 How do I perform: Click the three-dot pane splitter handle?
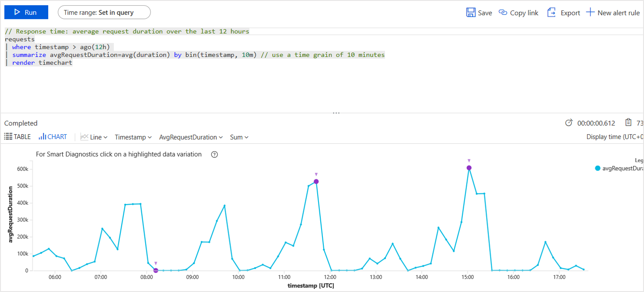(x=336, y=113)
